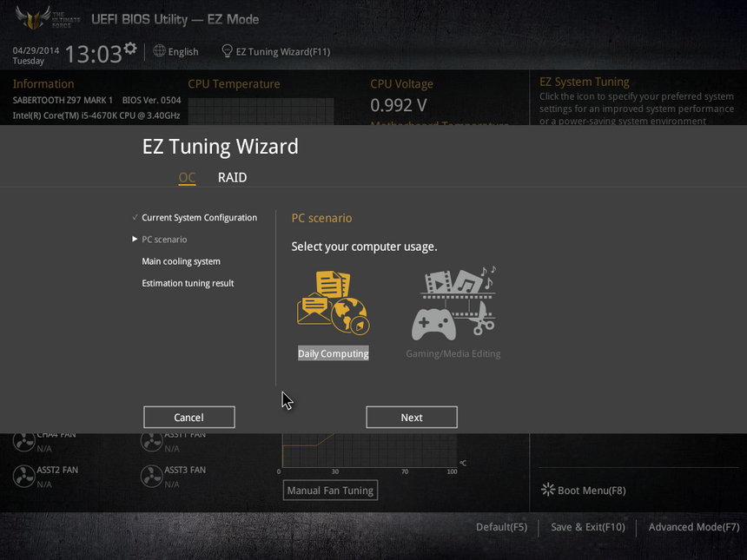Select the OC tab
The height and width of the screenshot is (560, 747).
coord(187,178)
